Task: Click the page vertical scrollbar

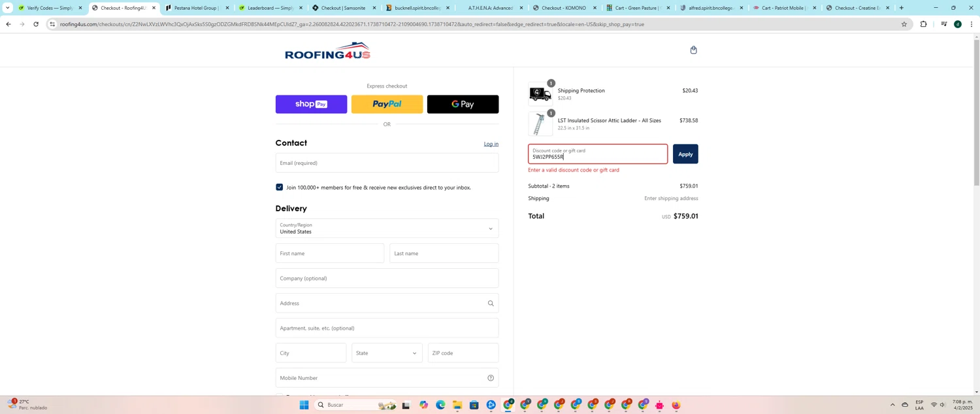Action: (977, 111)
